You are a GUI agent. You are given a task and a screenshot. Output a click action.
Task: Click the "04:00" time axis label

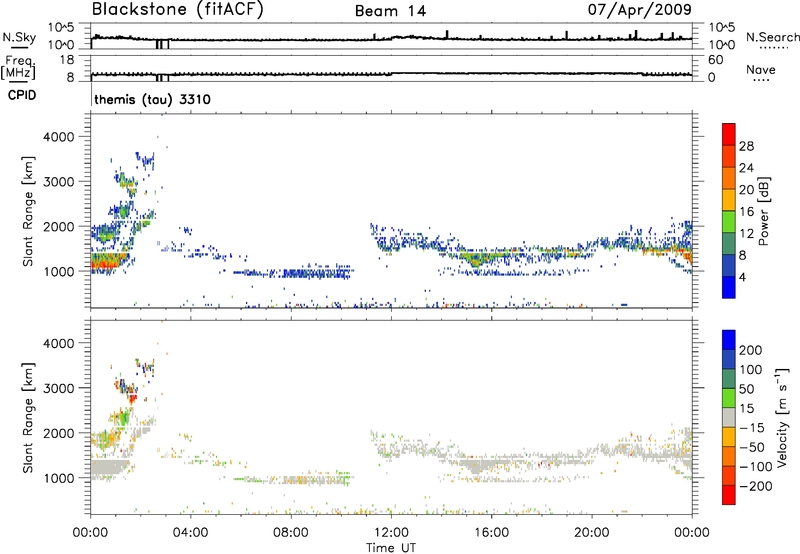190,533
